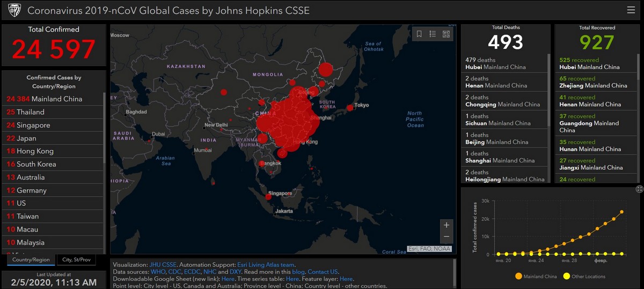Select Singapore row with 24 cases
644x289 pixels.
[x=53, y=125]
